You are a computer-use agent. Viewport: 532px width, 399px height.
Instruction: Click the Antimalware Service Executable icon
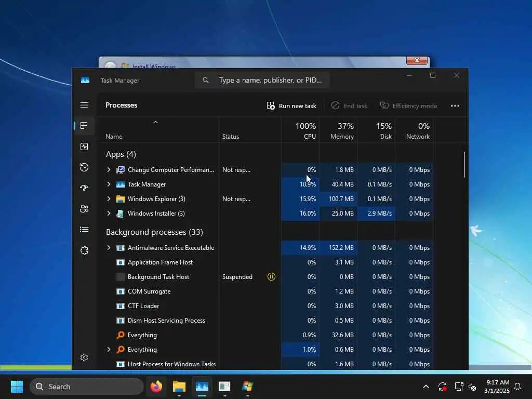pos(121,248)
